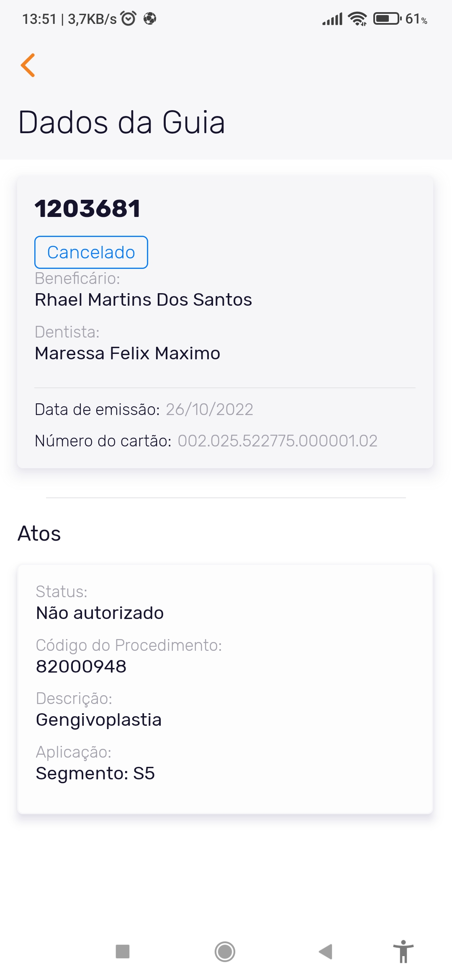Tap the Atos section heading

pos(39,534)
